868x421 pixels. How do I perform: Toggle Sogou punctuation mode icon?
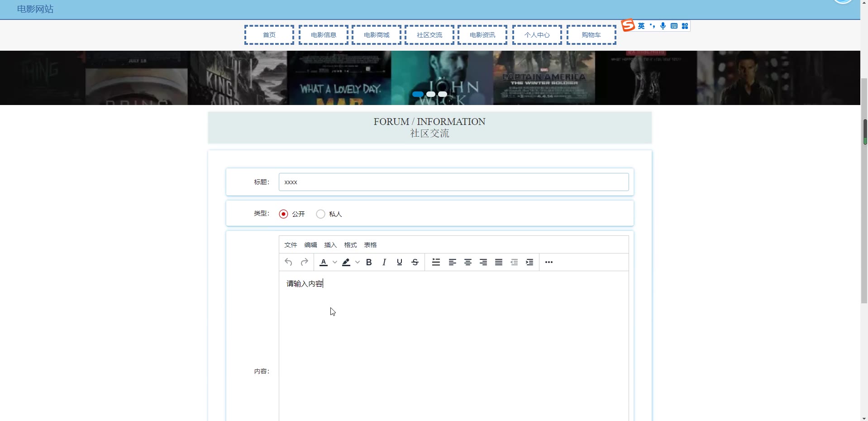(x=652, y=26)
